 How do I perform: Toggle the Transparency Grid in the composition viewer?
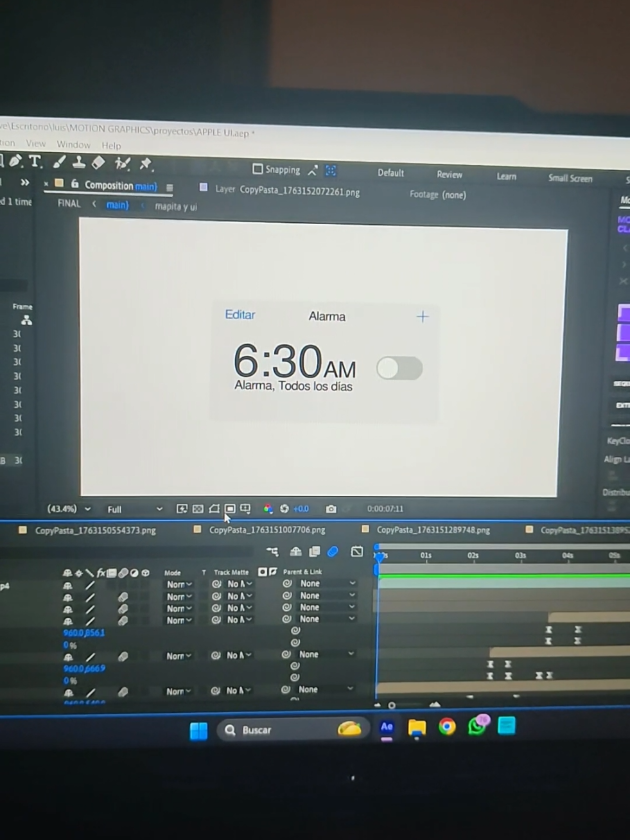coord(197,508)
